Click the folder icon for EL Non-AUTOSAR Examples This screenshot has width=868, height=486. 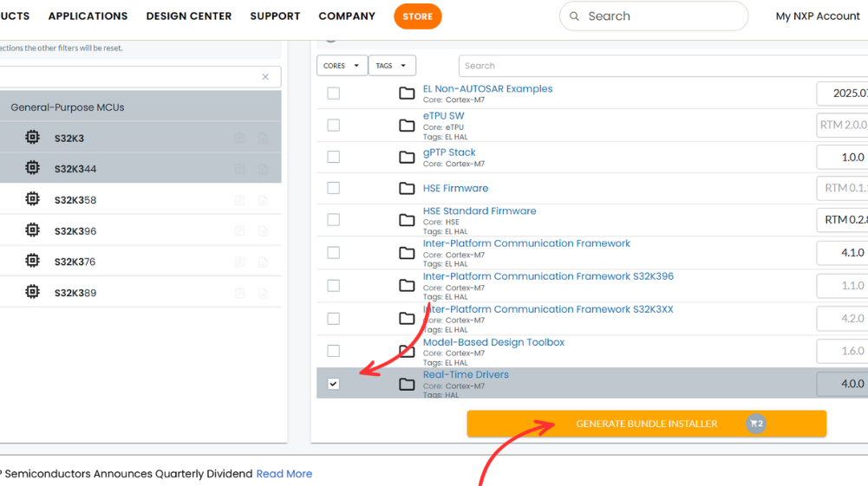point(407,93)
